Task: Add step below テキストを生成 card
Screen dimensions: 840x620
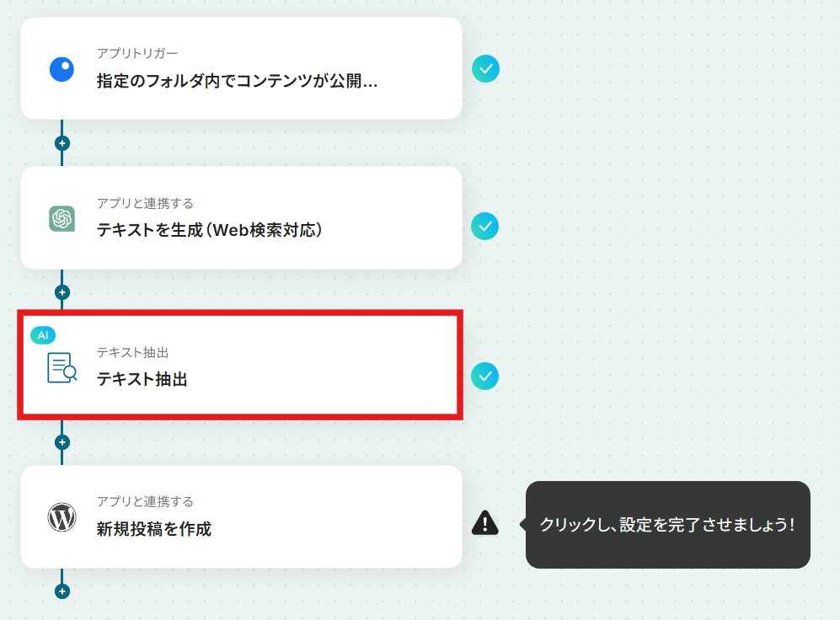Action: tap(62, 292)
